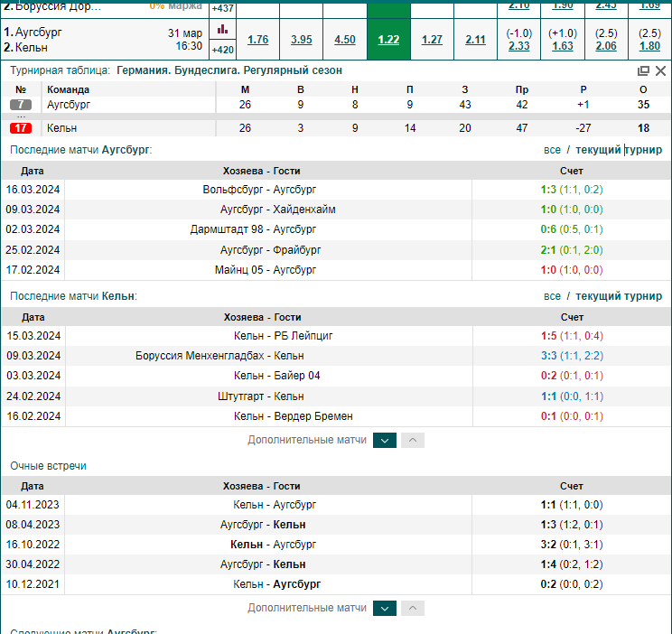Screen dimensions: 672x634
Task: Show 'все' matches for Аугсбург
Action: coord(552,150)
